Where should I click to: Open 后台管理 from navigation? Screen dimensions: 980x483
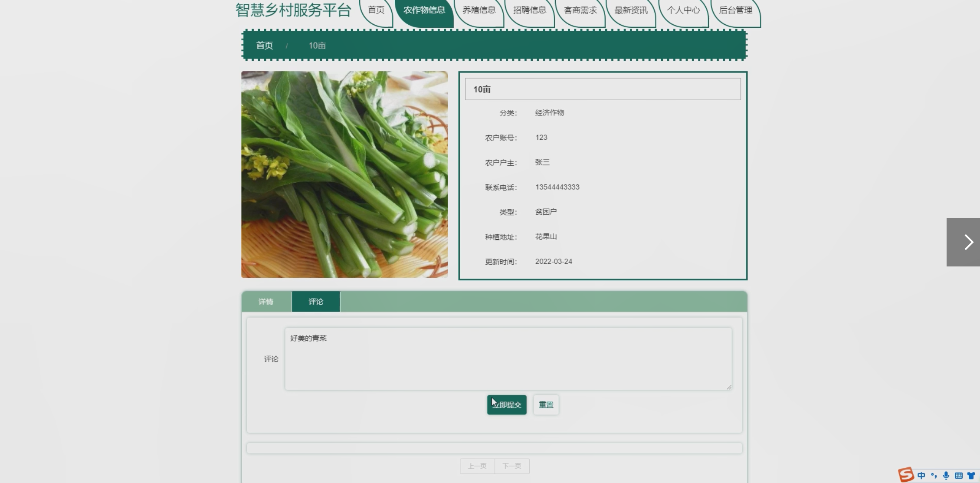(735, 10)
